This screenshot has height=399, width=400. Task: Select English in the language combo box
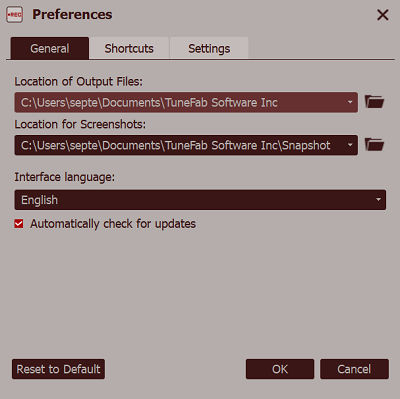coord(200,200)
